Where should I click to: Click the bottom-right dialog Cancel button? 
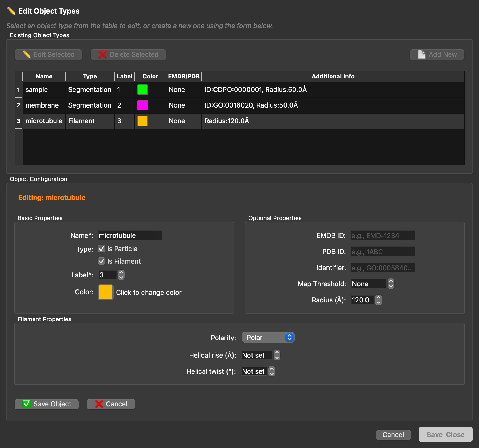click(393, 435)
